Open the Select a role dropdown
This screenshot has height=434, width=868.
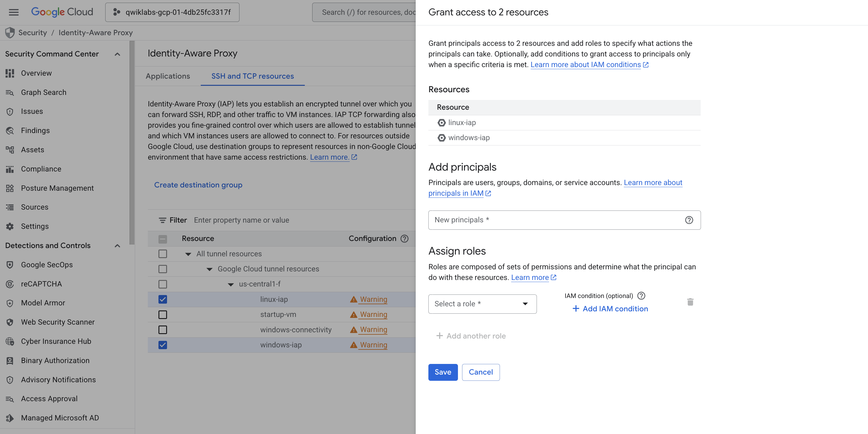point(482,304)
